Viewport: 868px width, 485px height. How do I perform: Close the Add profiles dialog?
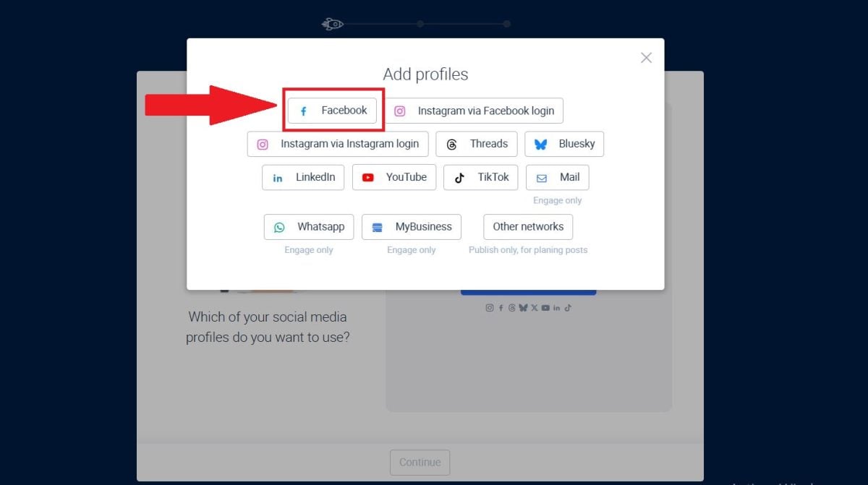(646, 58)
